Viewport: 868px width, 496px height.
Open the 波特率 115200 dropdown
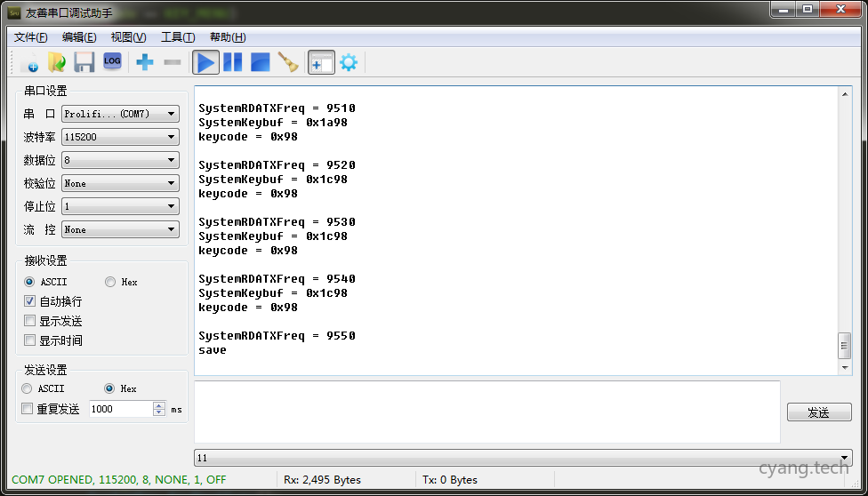click(120, 137)
